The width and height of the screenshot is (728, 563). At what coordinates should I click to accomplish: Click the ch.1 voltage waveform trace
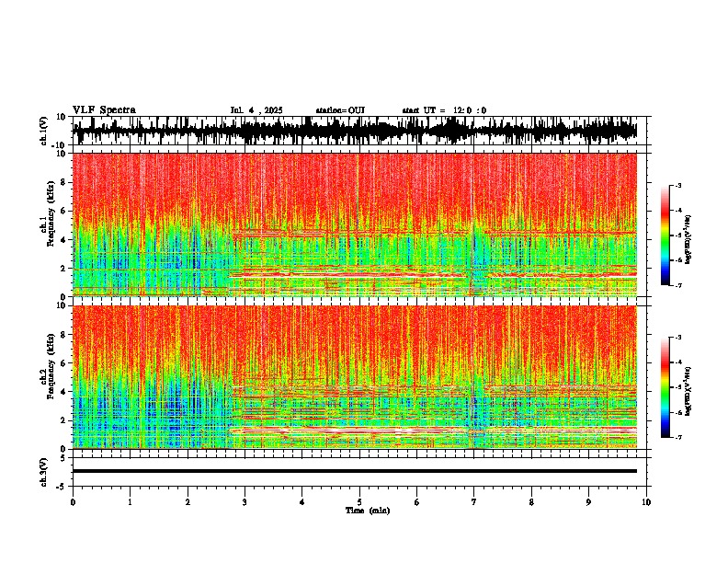pos(355,131)
